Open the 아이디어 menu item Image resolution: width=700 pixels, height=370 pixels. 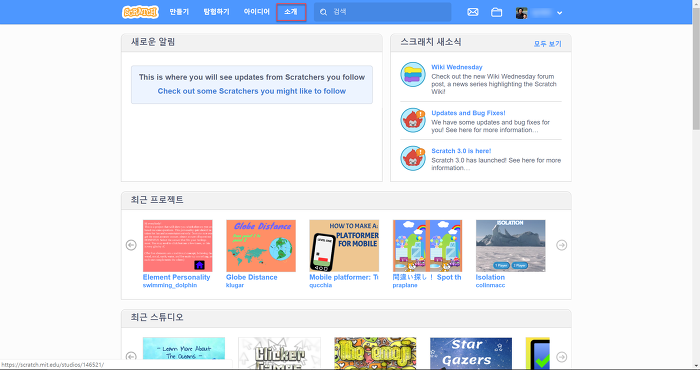(x=257, y=12)
